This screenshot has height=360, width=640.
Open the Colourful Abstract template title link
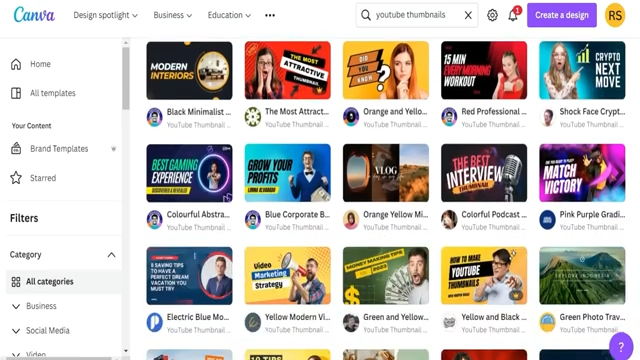[198, 214]
